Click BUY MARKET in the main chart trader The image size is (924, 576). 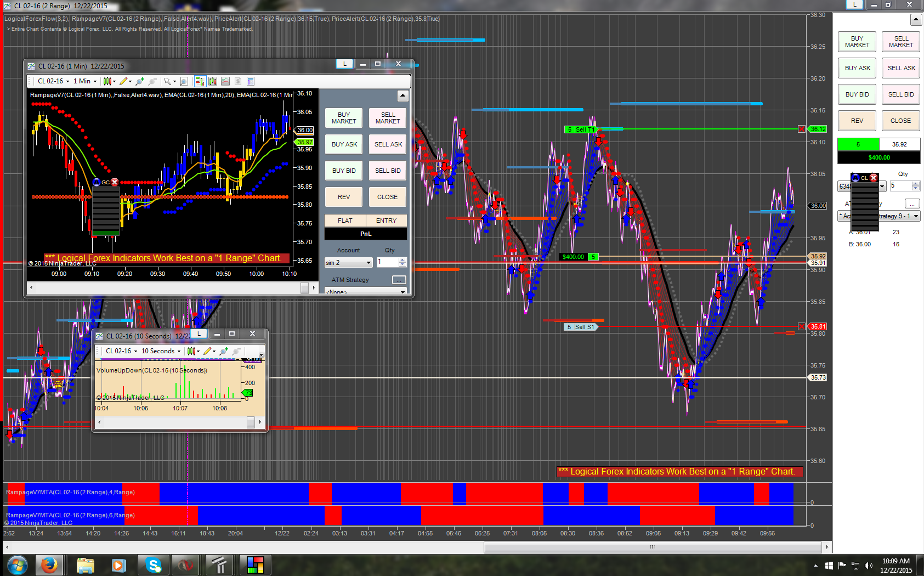(x=857, y=42)
